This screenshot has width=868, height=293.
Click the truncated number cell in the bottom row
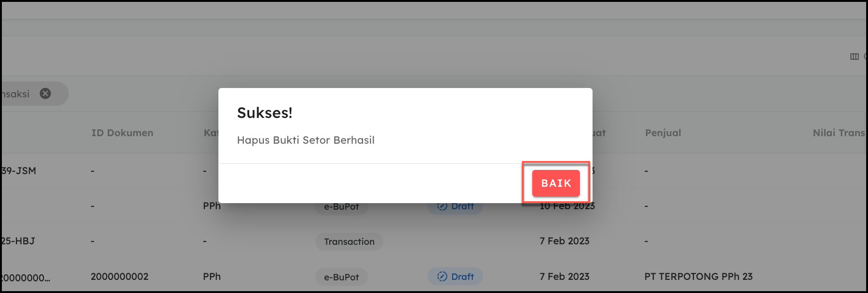click(25, 278)
